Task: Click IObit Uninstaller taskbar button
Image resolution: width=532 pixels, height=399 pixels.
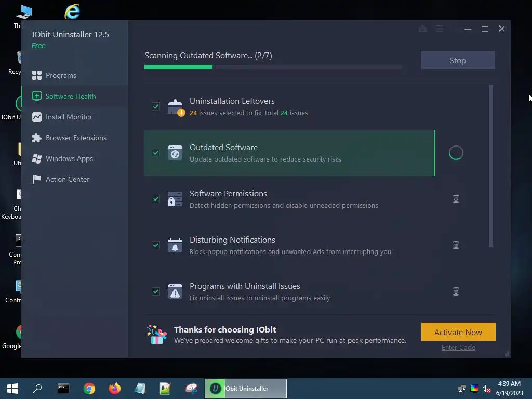Action: point(246,389)
